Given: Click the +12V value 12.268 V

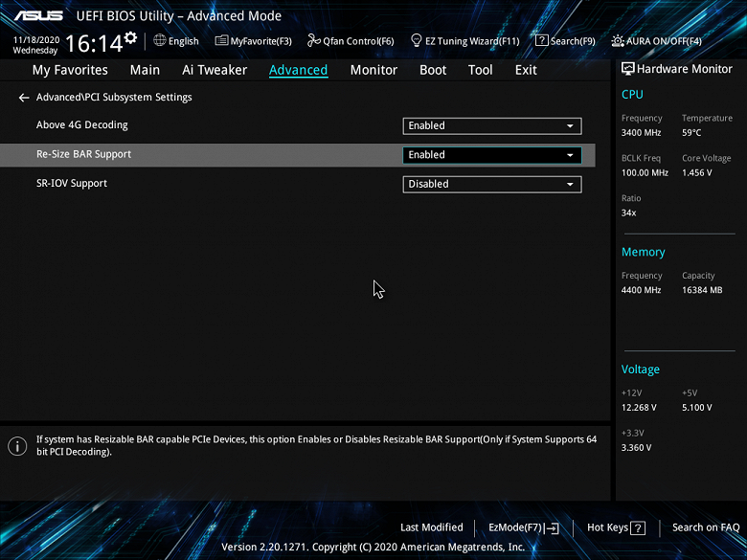Looking at the screenshot, I should [x=639, y=408].
